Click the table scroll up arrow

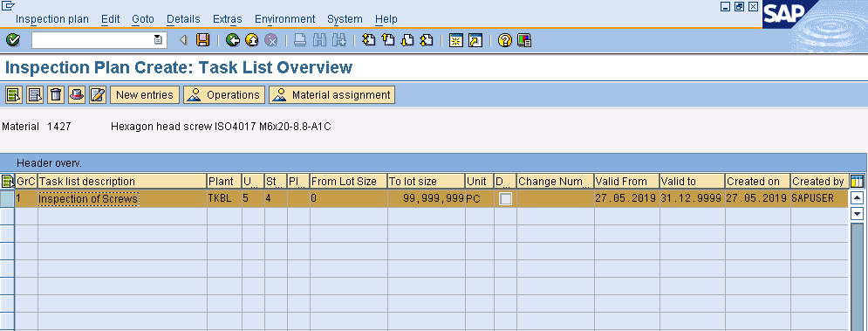click(x=857, y=198)
